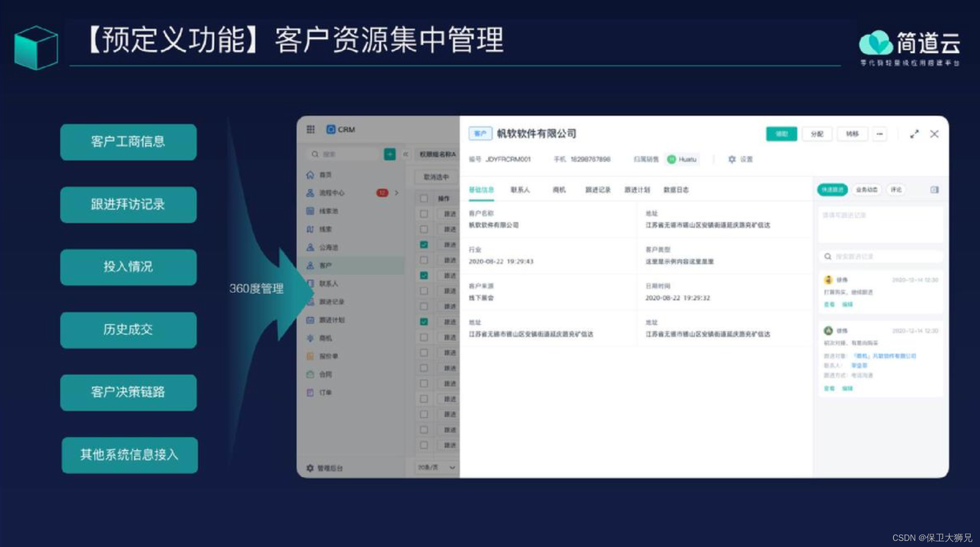This screenshot has width=980, height=547.
Task: Open 报价单 quotes in the sidebar
Action: coord(328,356)
